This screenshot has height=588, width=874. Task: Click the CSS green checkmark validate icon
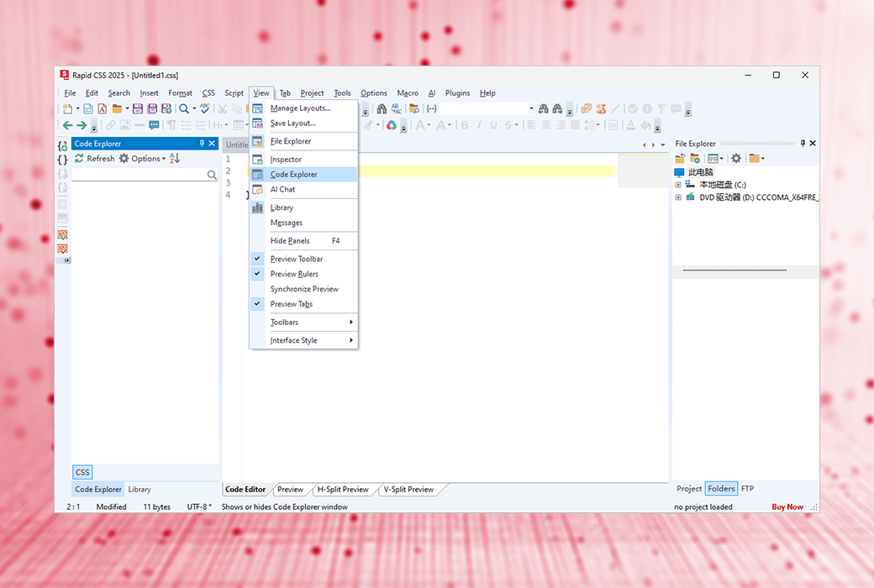(x=62, y=234)
